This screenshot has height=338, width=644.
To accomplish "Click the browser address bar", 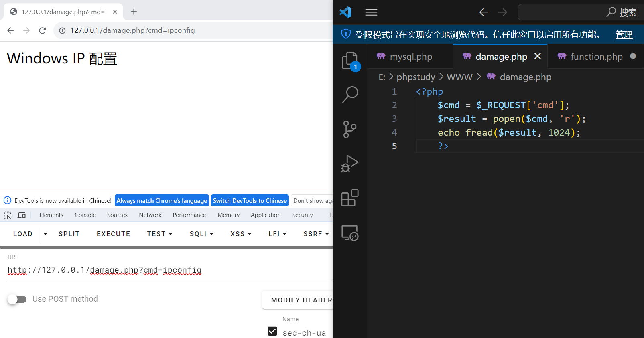I will (193, 30).
